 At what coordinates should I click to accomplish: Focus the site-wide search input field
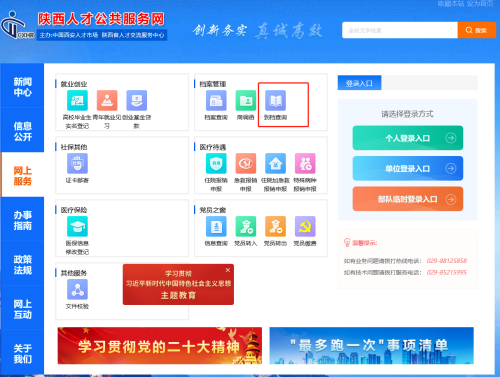pos(400,30)
